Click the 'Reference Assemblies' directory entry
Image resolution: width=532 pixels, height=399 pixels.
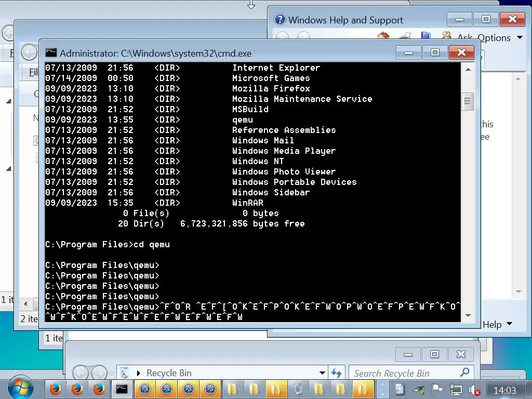click(x=284, y=130)
